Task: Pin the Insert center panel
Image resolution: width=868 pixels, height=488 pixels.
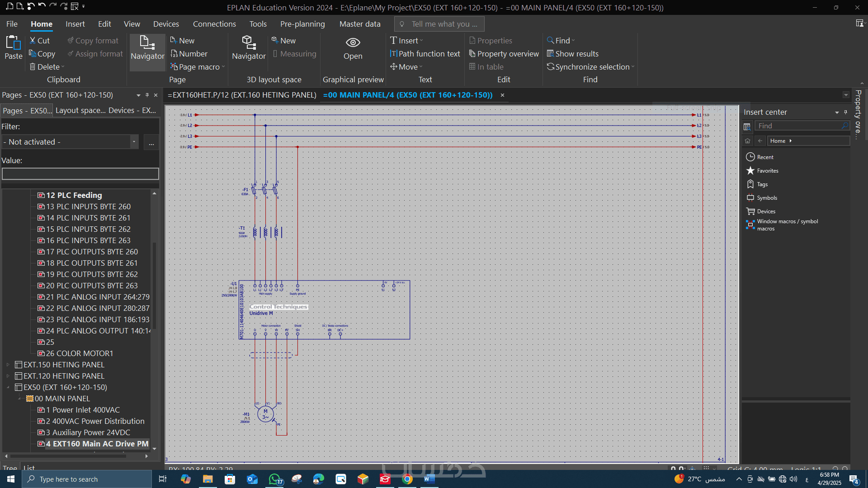Action: pyautogui.click(x=845, y=112)
